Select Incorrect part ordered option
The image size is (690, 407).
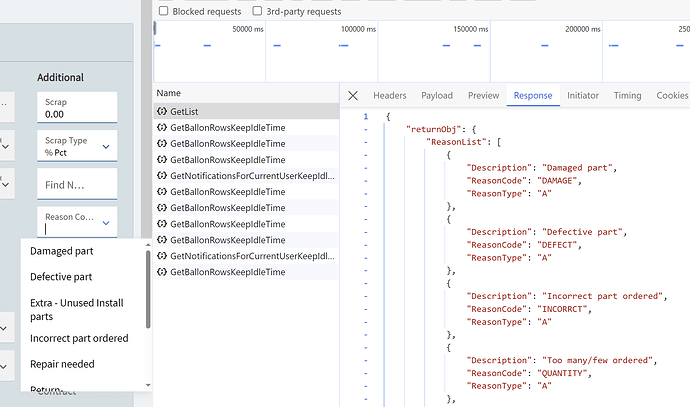coord(79,338)
